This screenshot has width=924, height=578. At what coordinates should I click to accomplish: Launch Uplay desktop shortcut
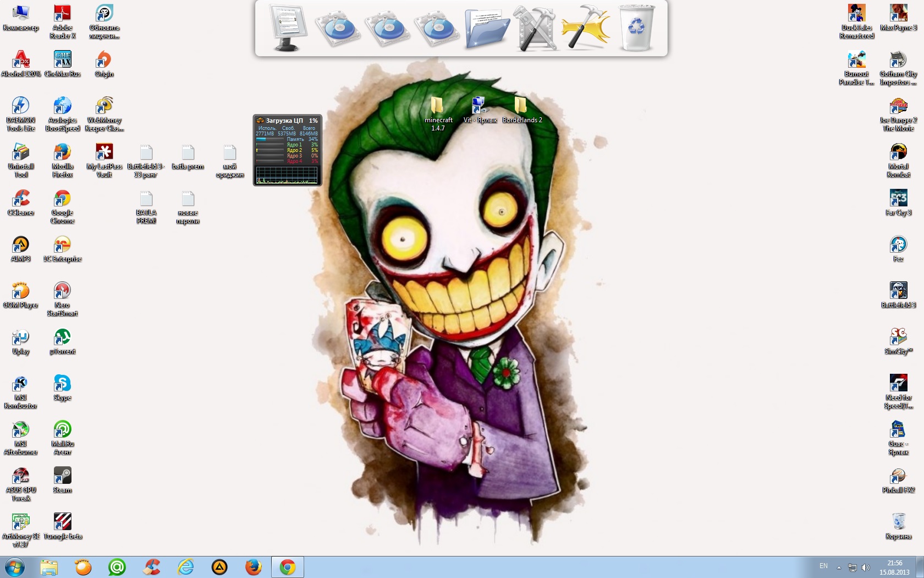[21, 341]
